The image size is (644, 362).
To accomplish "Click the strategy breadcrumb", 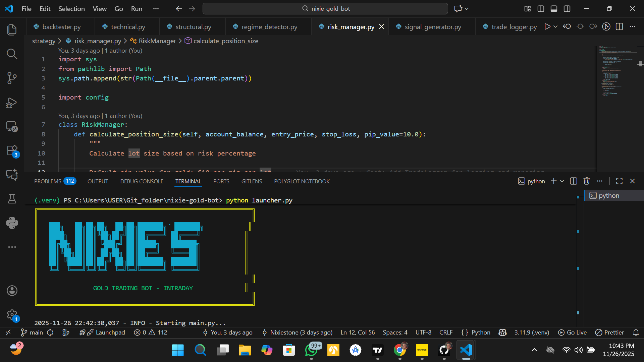I will click(x=44, y=41).
